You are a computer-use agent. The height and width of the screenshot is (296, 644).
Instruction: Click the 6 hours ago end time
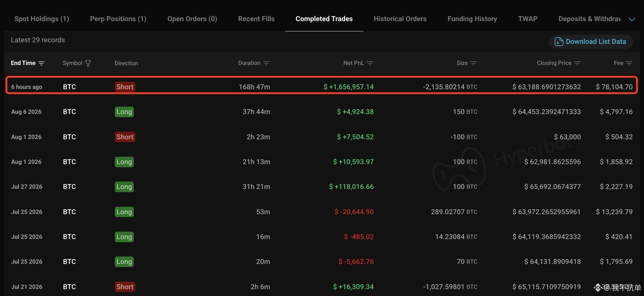tap(27, 87)
